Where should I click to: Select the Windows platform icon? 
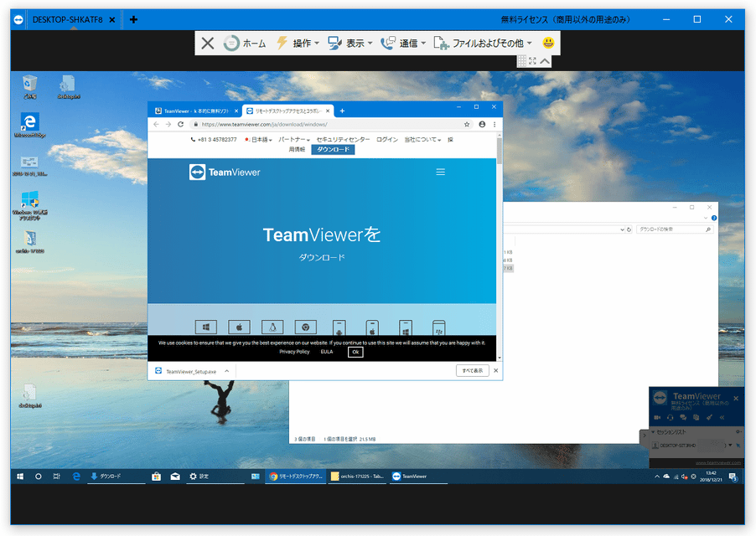click(x=206, y=327)
